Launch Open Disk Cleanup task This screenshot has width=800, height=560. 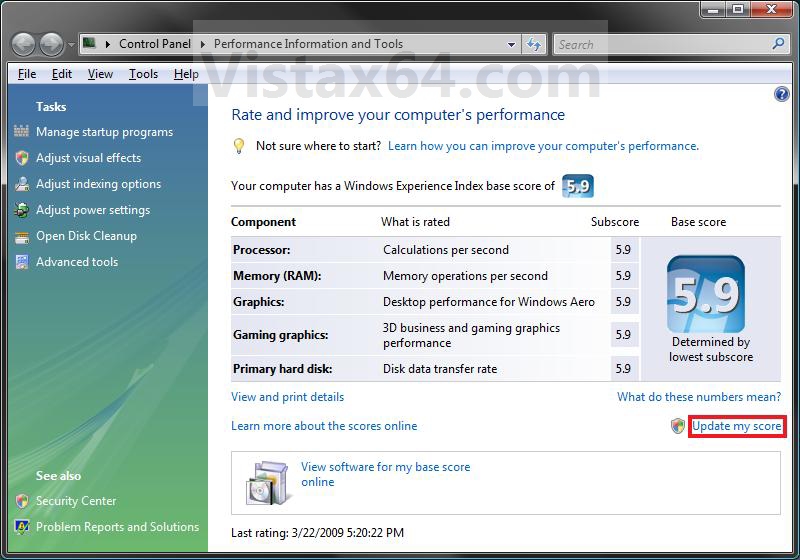pyautogui.click(x=86, y=236)
